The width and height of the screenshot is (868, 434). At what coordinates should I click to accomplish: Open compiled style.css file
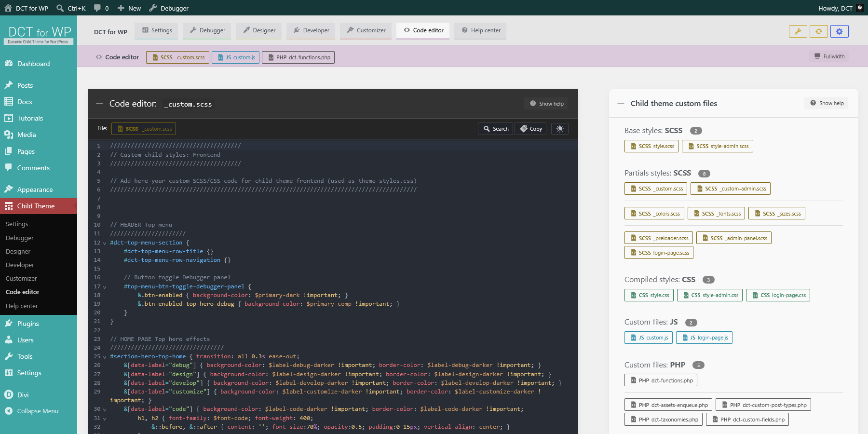(649, 295)
